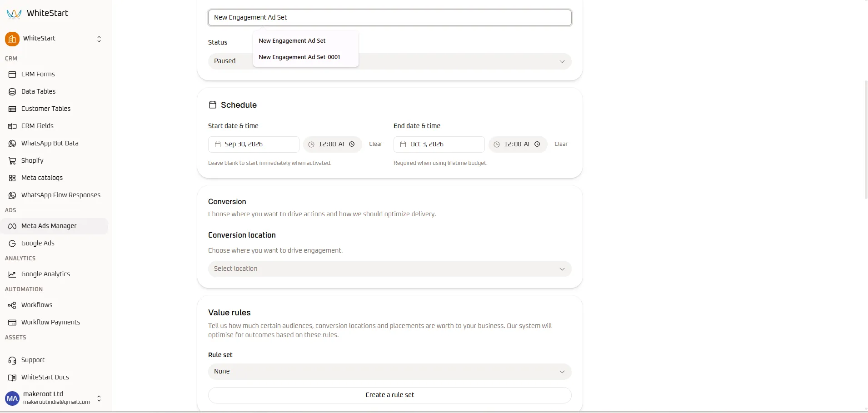
Task: Click the ad set name input field
Action: pos(389,17)
